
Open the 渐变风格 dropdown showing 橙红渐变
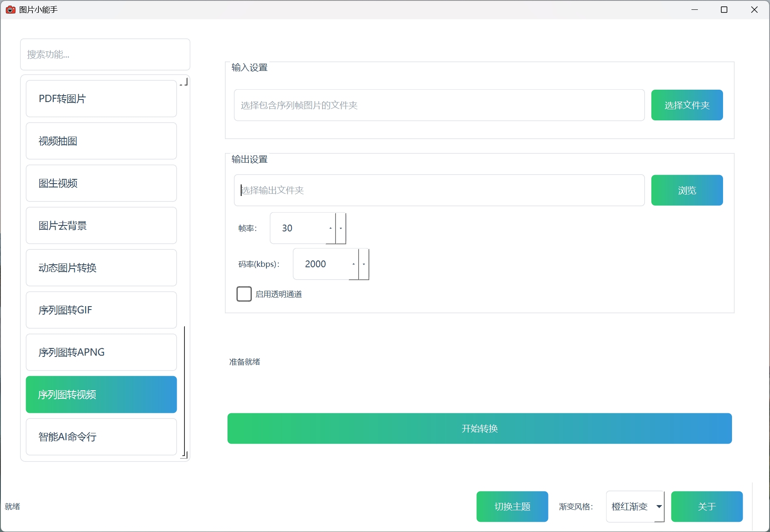pyautogui.click(x=635, y=506)
